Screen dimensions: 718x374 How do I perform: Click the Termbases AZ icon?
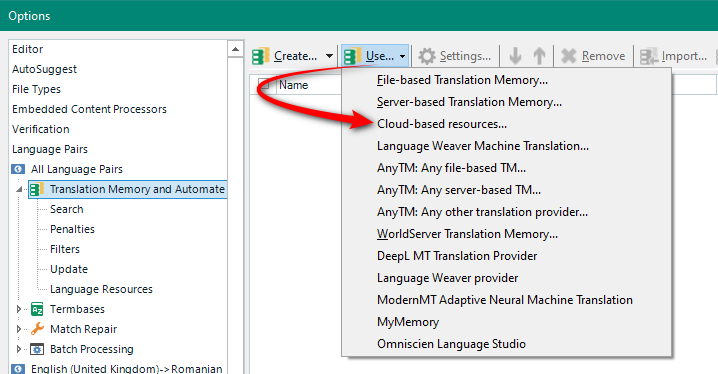tap(37, 309)
